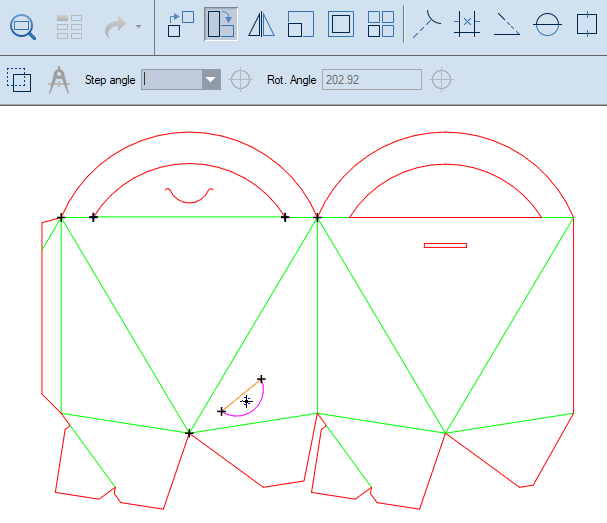Screen dimensions: 607x523
Task: Click the offset nested rectangle tool
Action: (x=340, y=24)
